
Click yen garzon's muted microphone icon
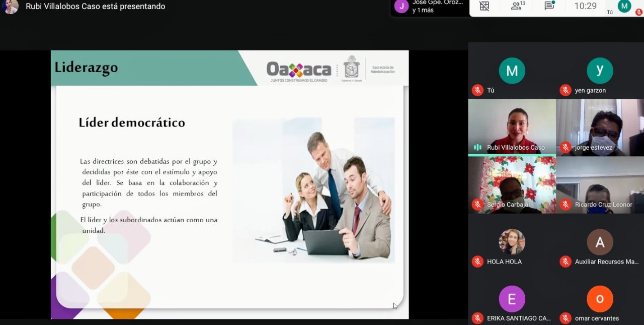[x=566, y=90]
